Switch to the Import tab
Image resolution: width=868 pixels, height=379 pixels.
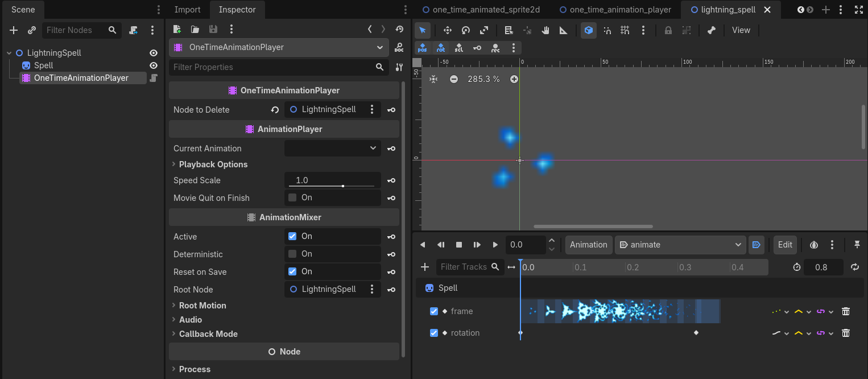click(x=187, y=10)
